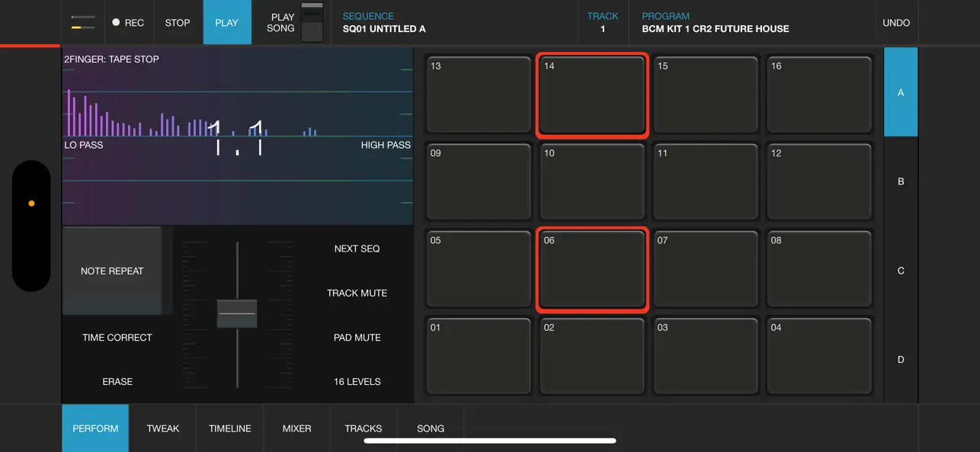Image resolution: width=980 pixels, height=452 pixels.
Task: Click the highlighted PLAY button
Action: [x=227, y=22]
